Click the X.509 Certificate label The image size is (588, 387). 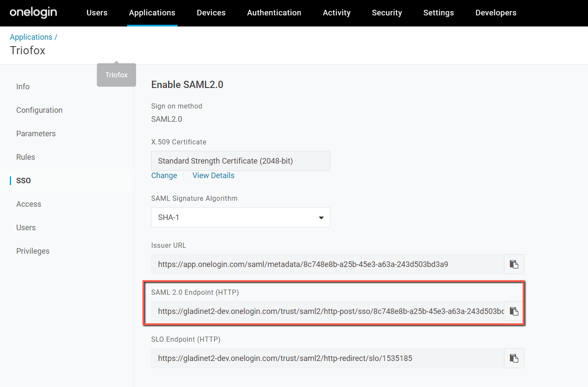point(179,142)
